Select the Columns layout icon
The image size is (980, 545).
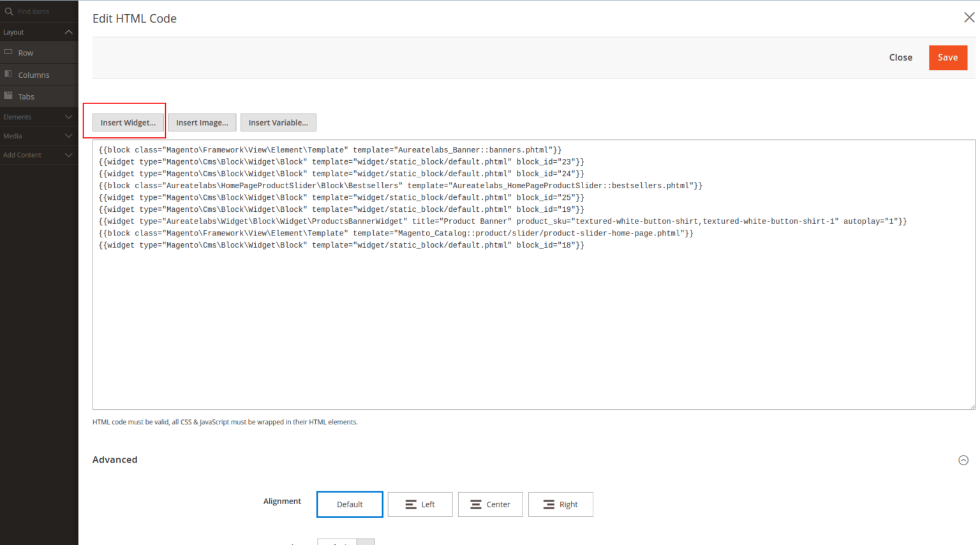coord(8,74)
